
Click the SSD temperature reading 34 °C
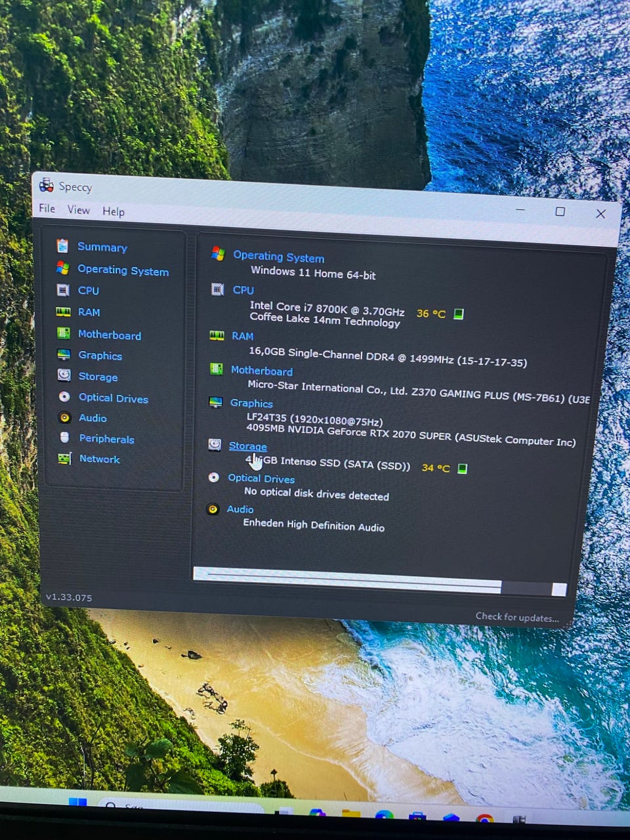click(436, 468)
